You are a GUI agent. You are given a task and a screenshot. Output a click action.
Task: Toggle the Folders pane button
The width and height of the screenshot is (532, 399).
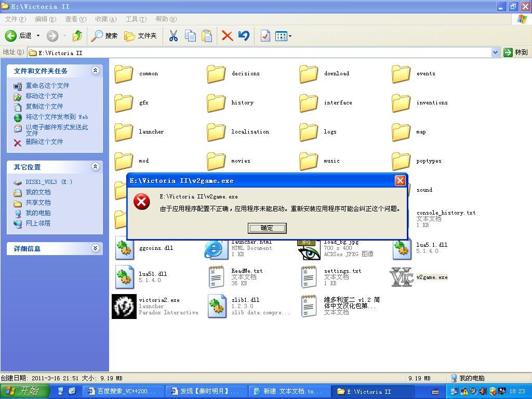point(140,36)
